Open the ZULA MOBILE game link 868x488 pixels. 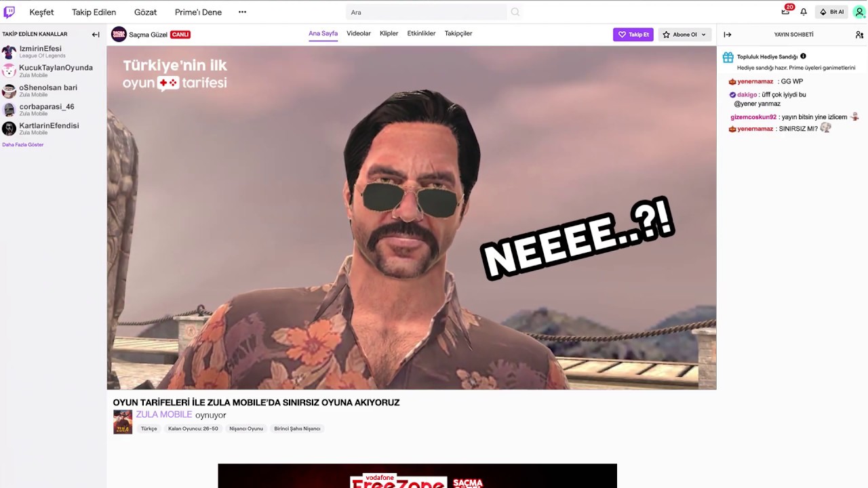164,415
